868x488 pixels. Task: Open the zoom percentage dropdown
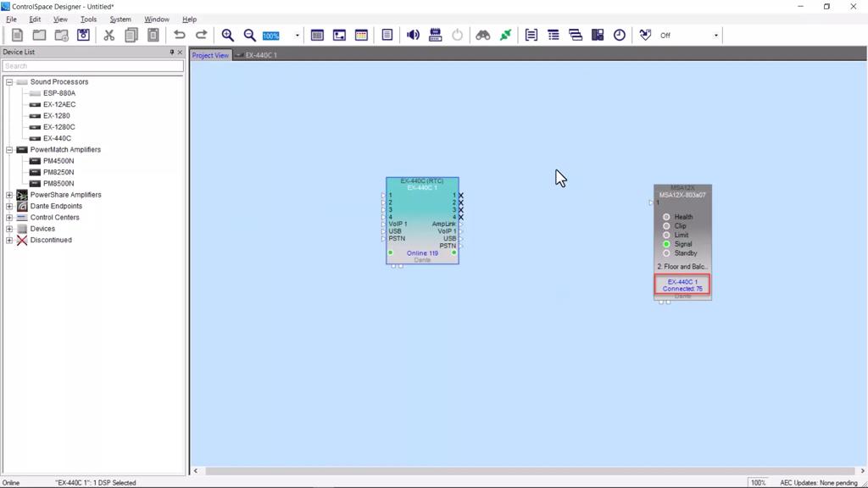[x=297, y=36]
